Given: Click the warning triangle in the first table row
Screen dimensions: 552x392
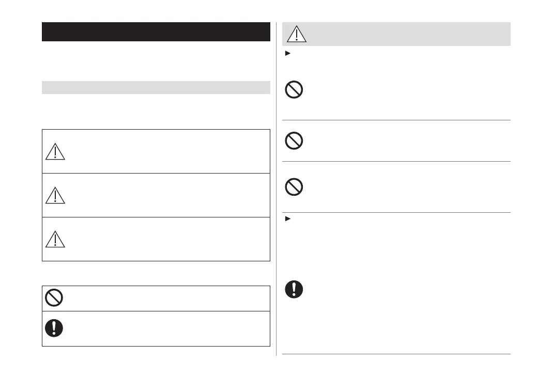Looking at the screenshot, I should 55,151.
